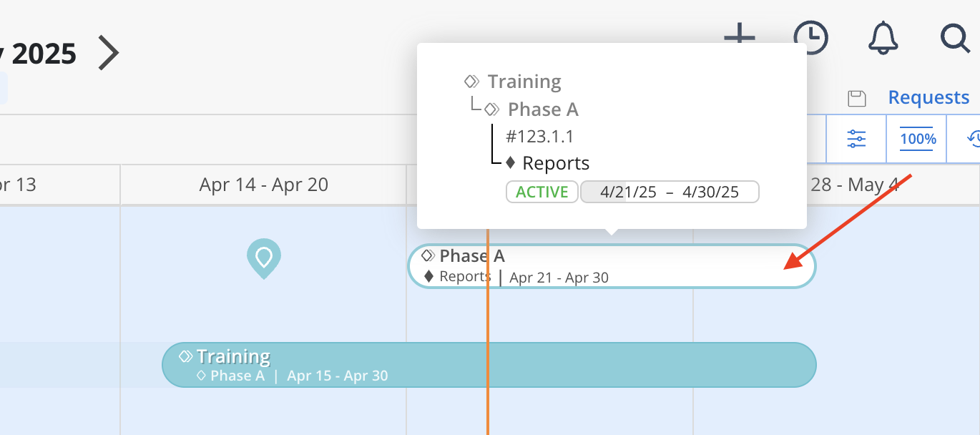Image resolution: width=980 pixels, height=435 pixels.
Task: Click Phase A in the tooltip hierarchy
Action: (x=542, y=109)
